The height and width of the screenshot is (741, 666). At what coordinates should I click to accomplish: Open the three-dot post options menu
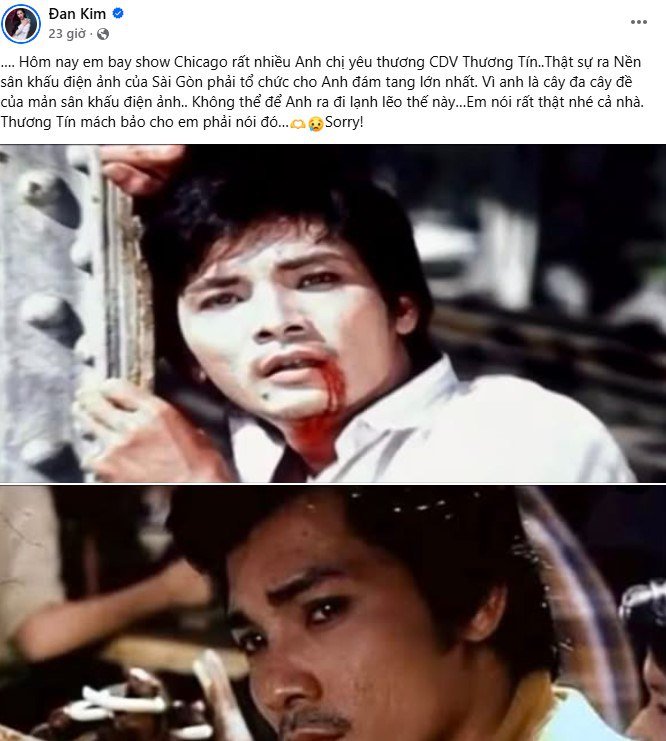639,22
